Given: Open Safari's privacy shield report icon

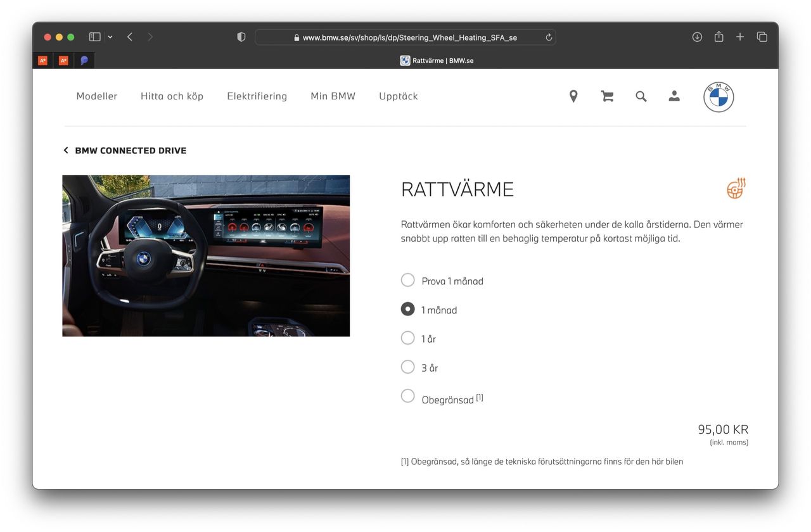Looking at the screenshot, I should [x=241, y=37].
